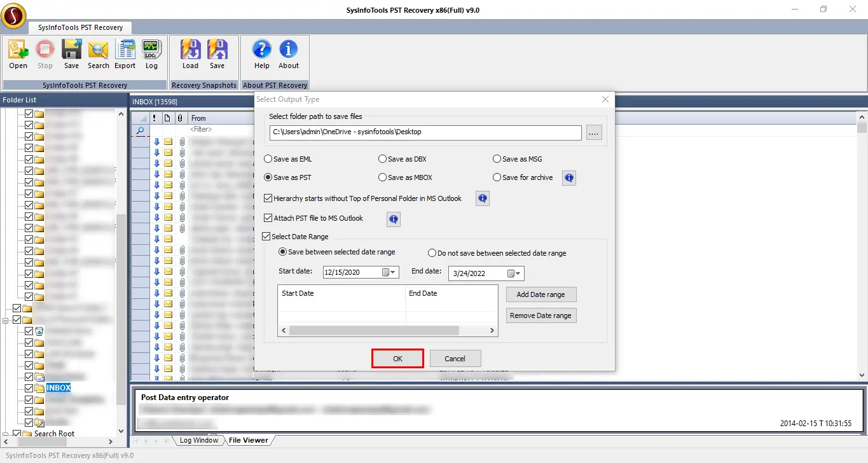Choose Save between selected date range

click(337, 252)
